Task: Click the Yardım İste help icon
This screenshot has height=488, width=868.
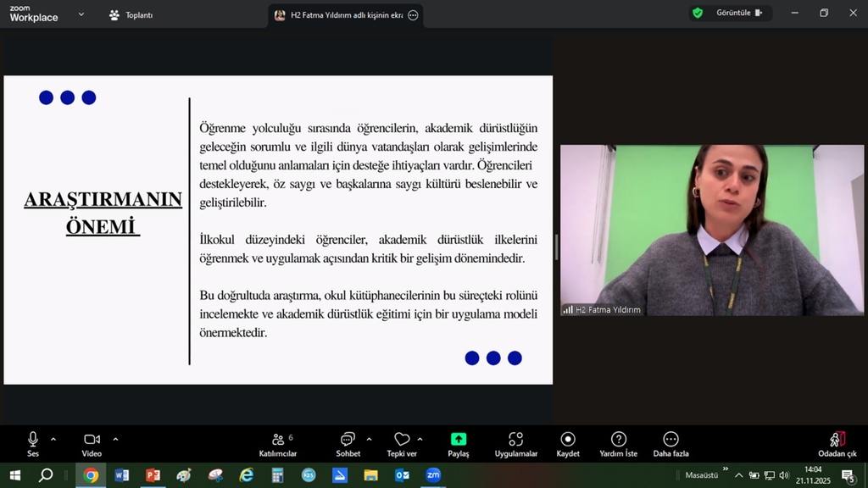Action: (619, 439)
